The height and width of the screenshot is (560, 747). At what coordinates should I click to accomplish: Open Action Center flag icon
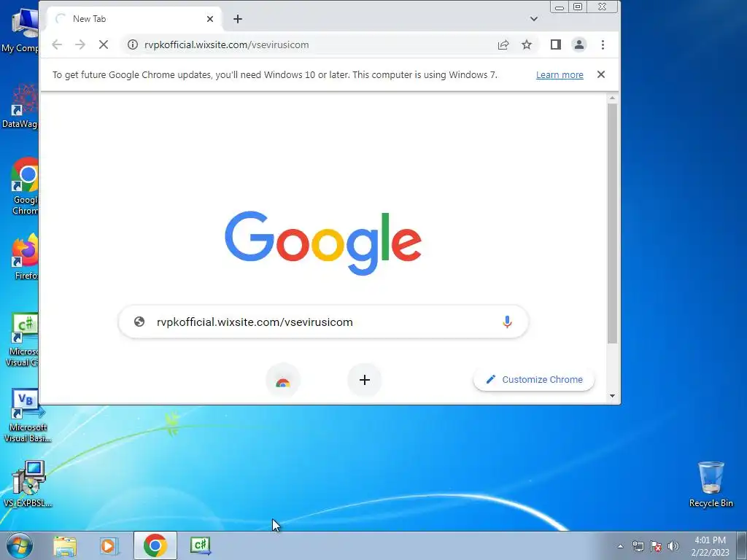tap(656, 546)
